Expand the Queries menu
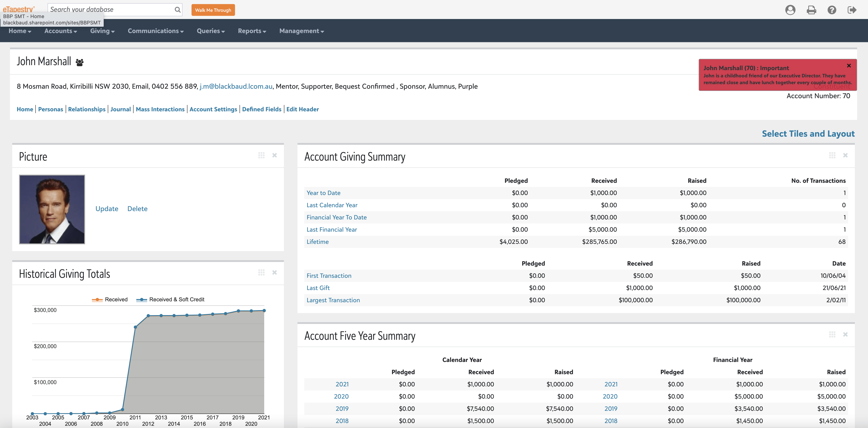This screenshot has width=868, height=428. [211, 31]
